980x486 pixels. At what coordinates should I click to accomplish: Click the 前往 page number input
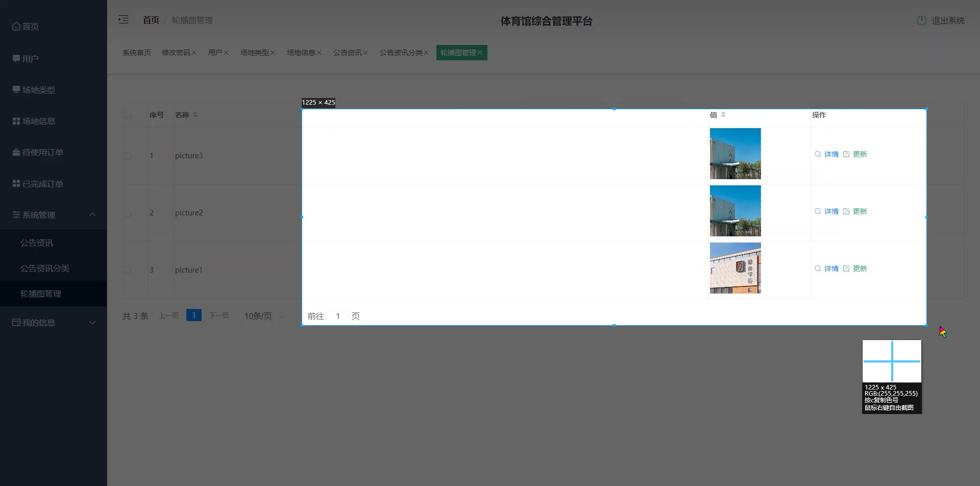click(x=337, y=316)
